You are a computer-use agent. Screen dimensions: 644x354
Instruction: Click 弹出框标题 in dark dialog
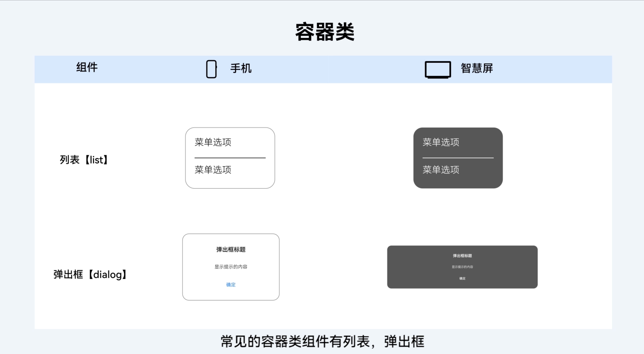tap(462, 256)
